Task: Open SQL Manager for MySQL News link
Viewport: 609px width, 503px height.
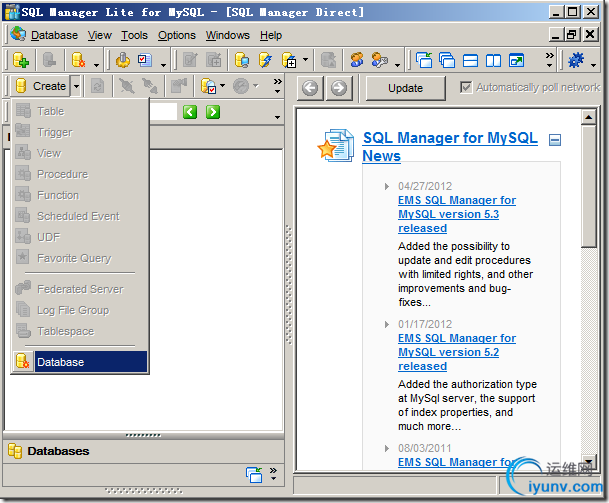Action: point(450,147)
